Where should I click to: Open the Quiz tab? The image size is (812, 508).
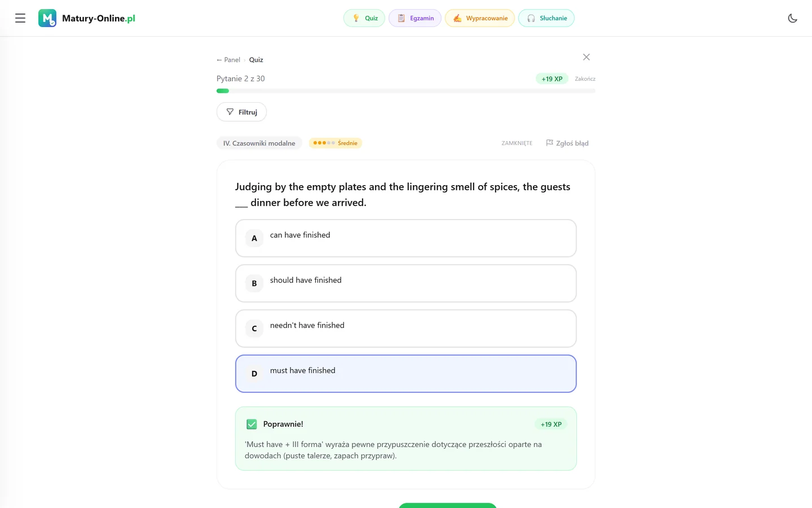pyautogui.click(x=364, y=18)
